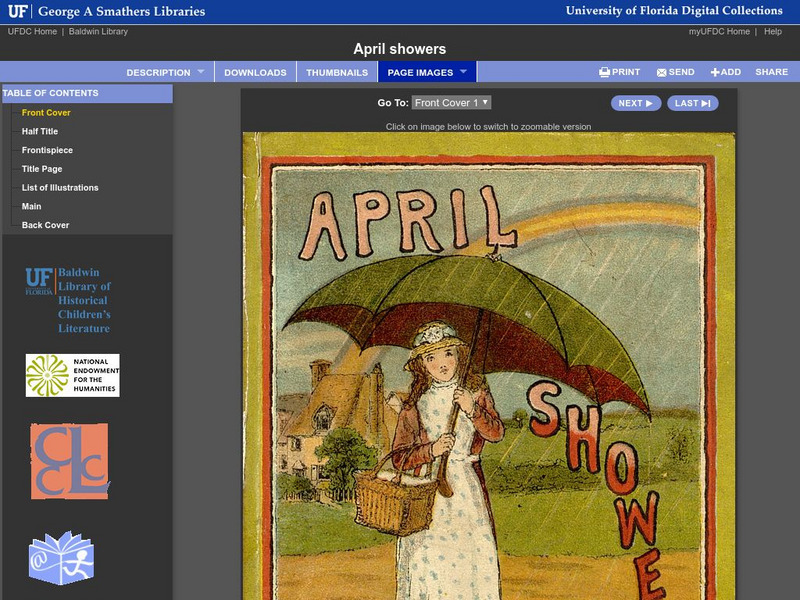Open the myUFDC Home link
Viewport: 800px width, 600px height.
click(x=722, y=30)
